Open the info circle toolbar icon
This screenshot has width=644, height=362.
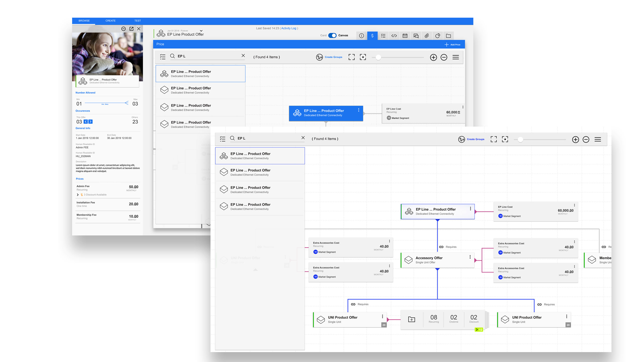tap(362, 36)
